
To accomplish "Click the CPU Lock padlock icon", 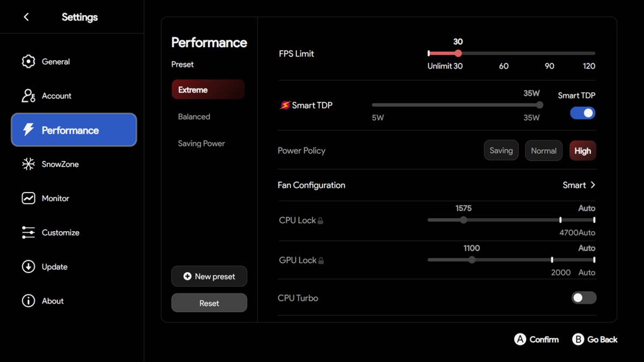I will [320, 220].
